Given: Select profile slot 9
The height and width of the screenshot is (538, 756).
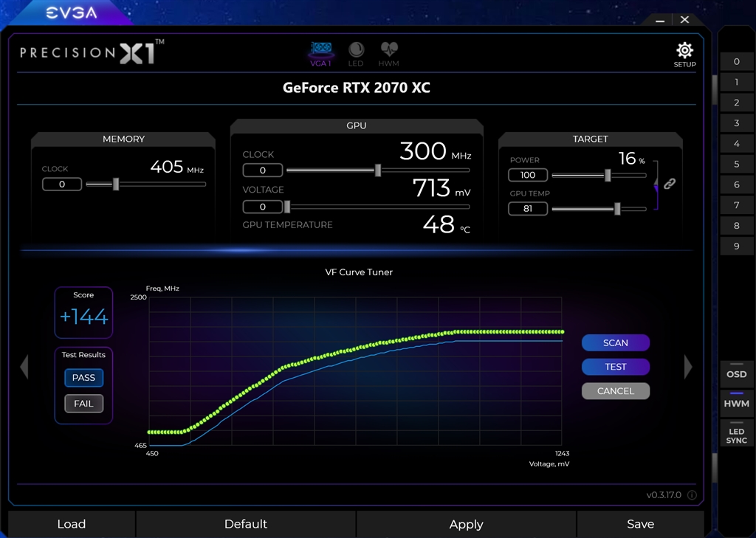Looking at the screenshot, I should coord(736,246).
